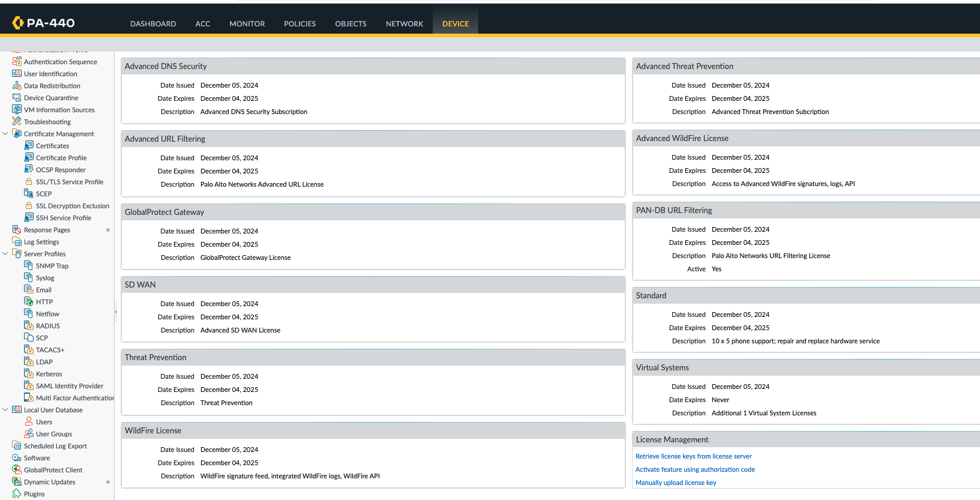This screenshot has width=980, height=500.
Task: Click the HTTP server profile icon
Action: (x=29, y=302)
